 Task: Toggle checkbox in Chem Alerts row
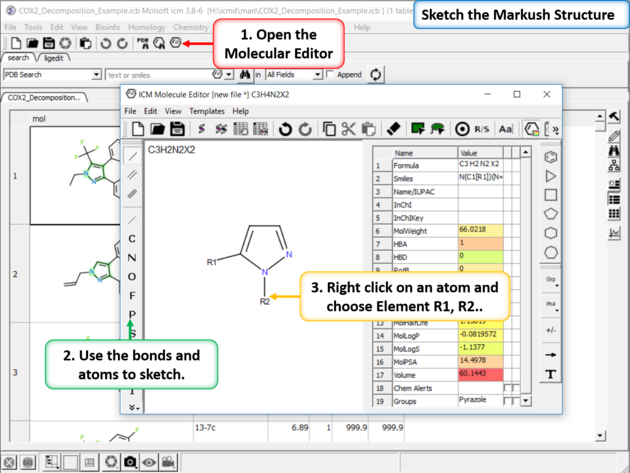(507, 387)
